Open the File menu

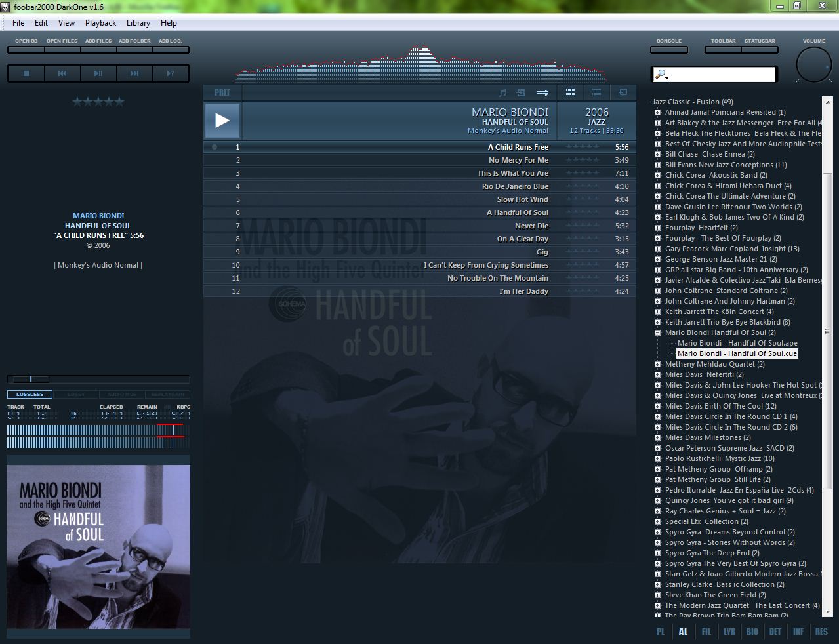tap(18, 23)
